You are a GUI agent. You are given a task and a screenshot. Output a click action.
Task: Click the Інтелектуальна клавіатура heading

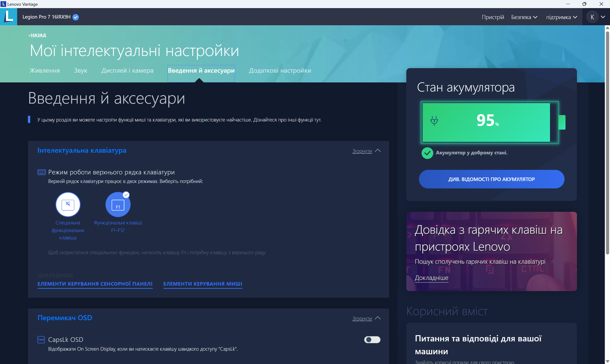click(82, 150)
